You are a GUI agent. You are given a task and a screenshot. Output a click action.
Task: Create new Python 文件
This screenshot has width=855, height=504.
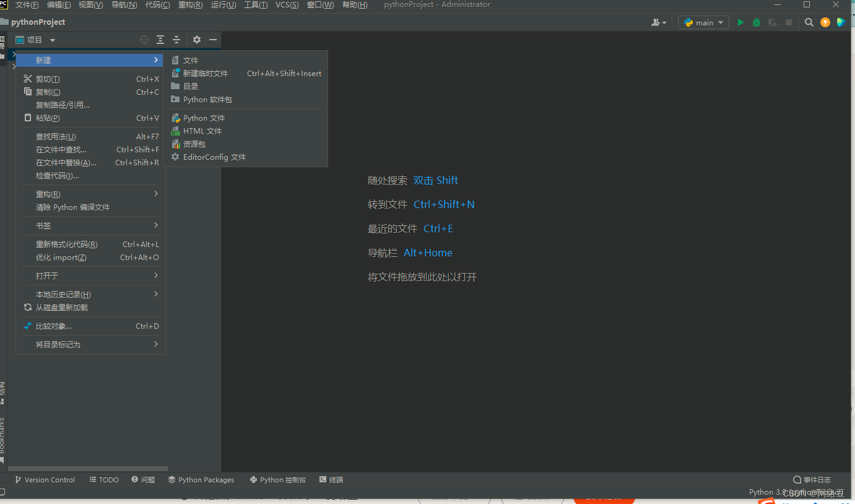click(x=245, y=118)
